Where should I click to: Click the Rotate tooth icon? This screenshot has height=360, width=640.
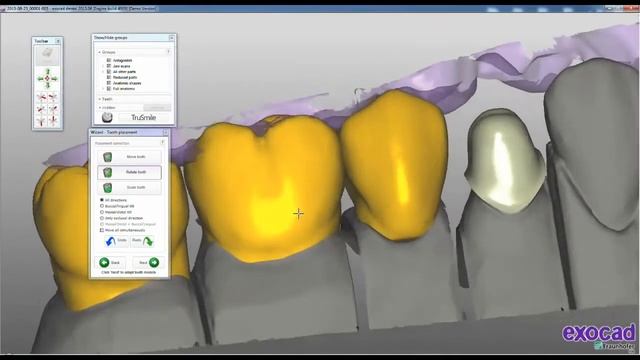pyautogui.click(x=107, y=172)
